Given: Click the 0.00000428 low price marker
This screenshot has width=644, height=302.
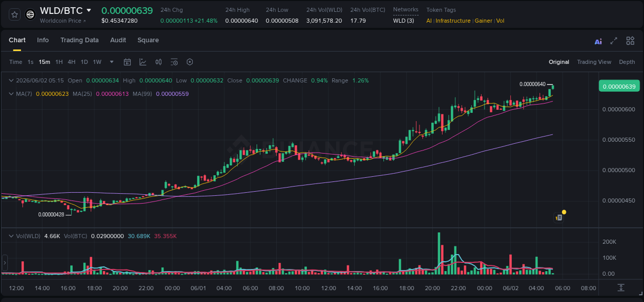Looking at the screenshot, I should pos(52,214).
